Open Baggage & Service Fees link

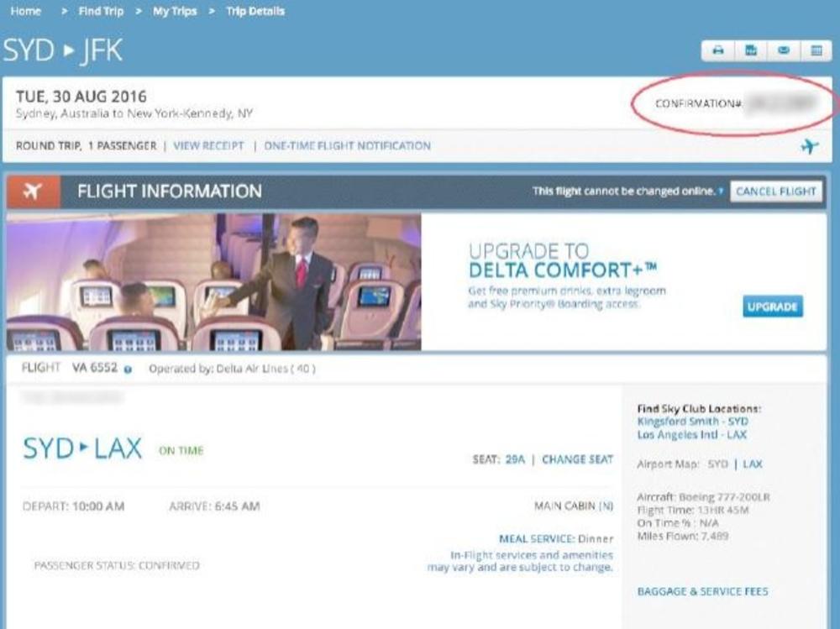[x=702, y=592]
